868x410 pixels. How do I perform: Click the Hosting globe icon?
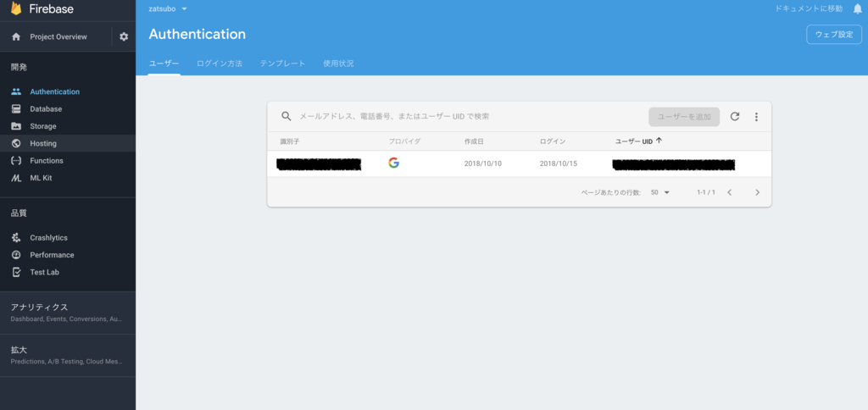[x=16, y=143]
